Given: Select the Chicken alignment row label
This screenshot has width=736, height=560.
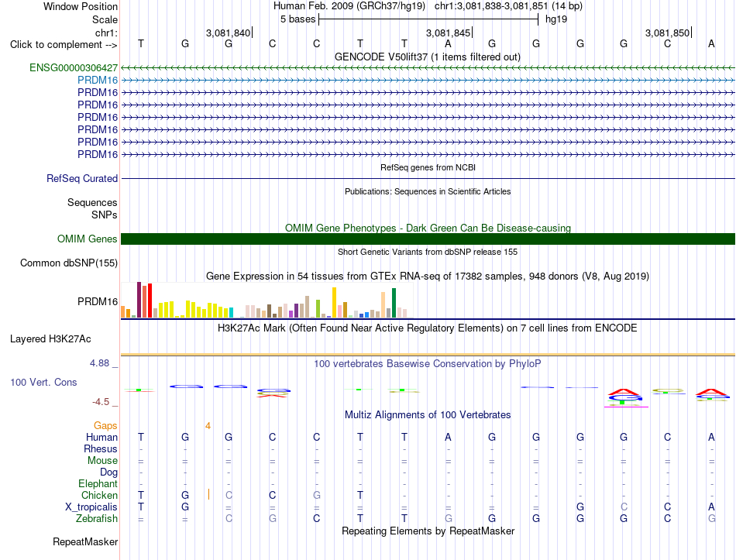Looking at the screenshot, I should [x=99, y=495].
